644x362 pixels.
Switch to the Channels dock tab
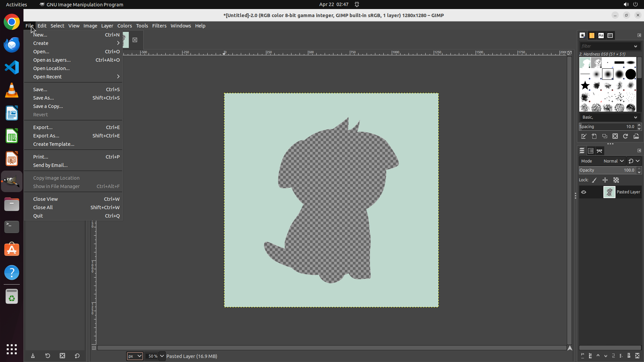(x=591, y=151)
